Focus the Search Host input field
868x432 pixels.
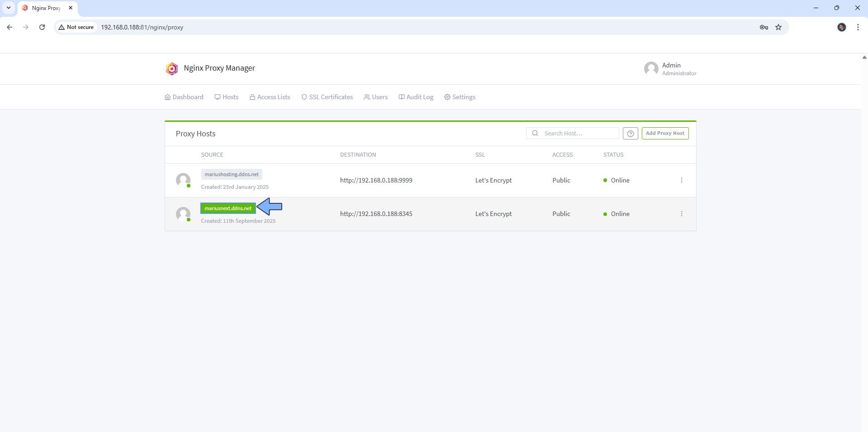[x=573, y=133]
